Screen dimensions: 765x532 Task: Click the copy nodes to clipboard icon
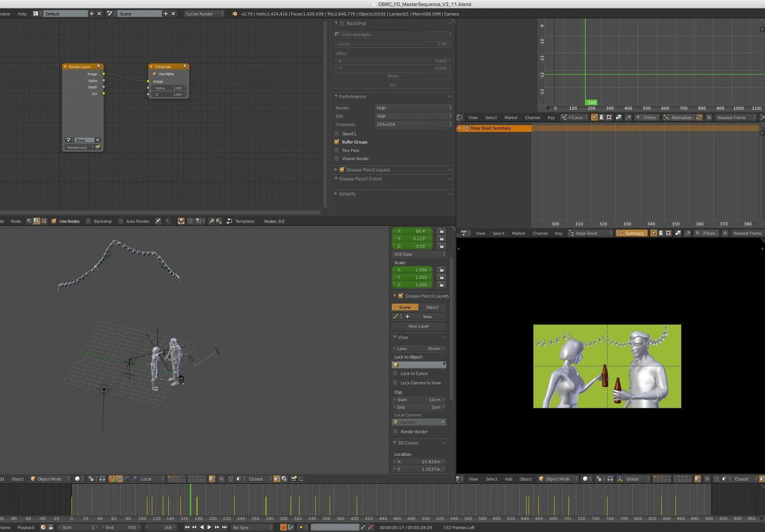tap(212, 221)
